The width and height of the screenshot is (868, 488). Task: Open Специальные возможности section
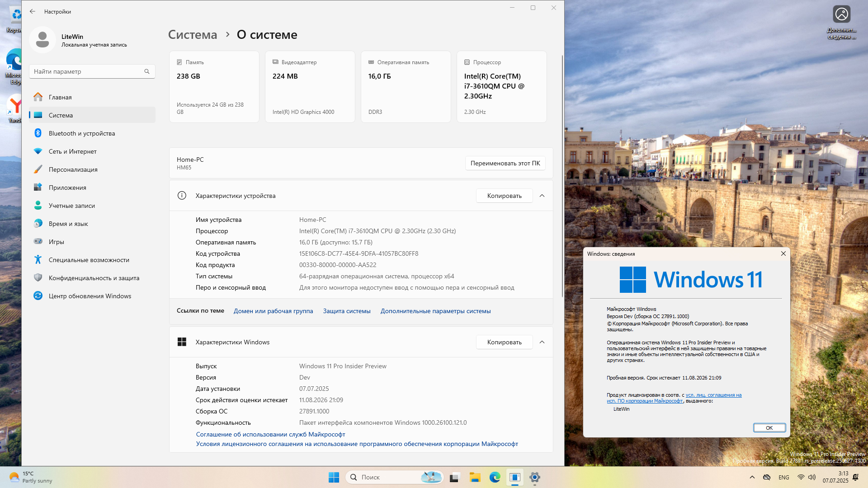click(89, 260)
